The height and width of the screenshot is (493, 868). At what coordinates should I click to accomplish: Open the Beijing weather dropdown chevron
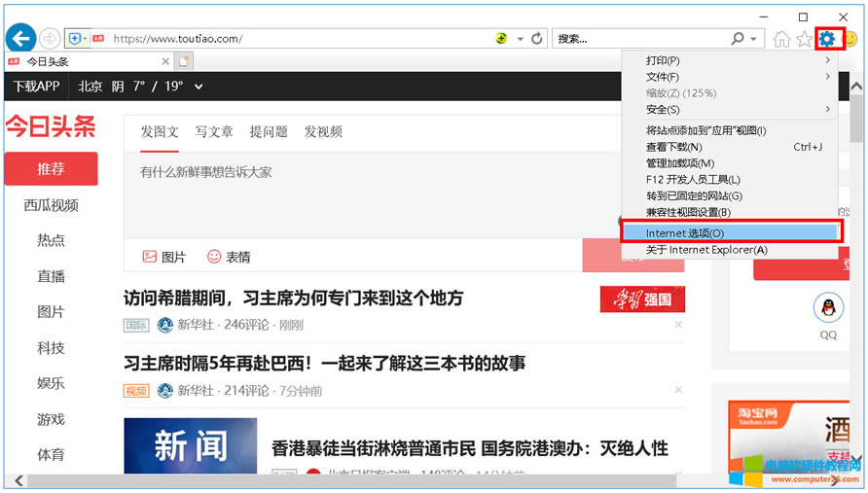[x=199, y=87]
